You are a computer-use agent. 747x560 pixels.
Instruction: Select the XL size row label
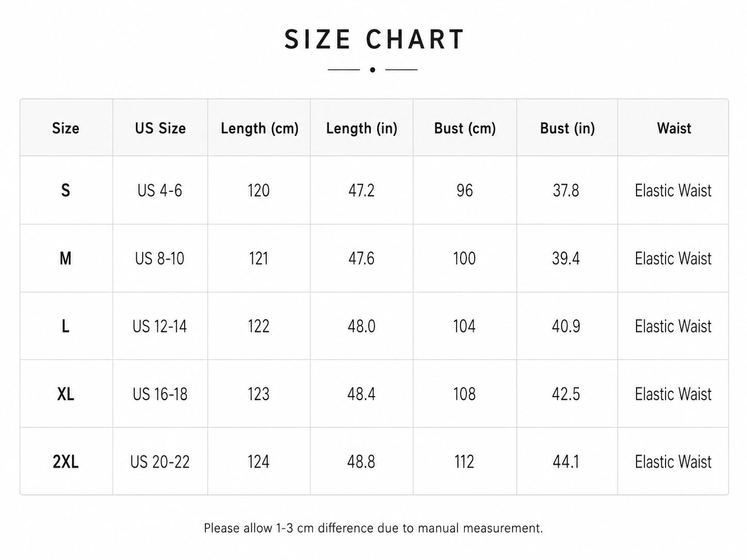(x=66, y=394)
